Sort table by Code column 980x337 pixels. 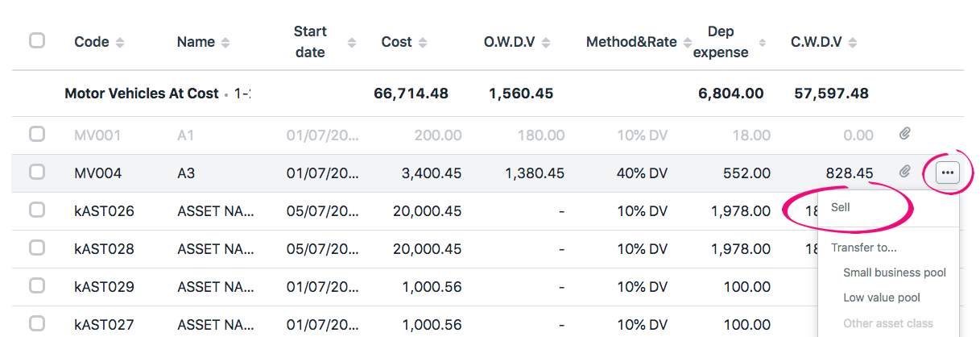(120, 42)
